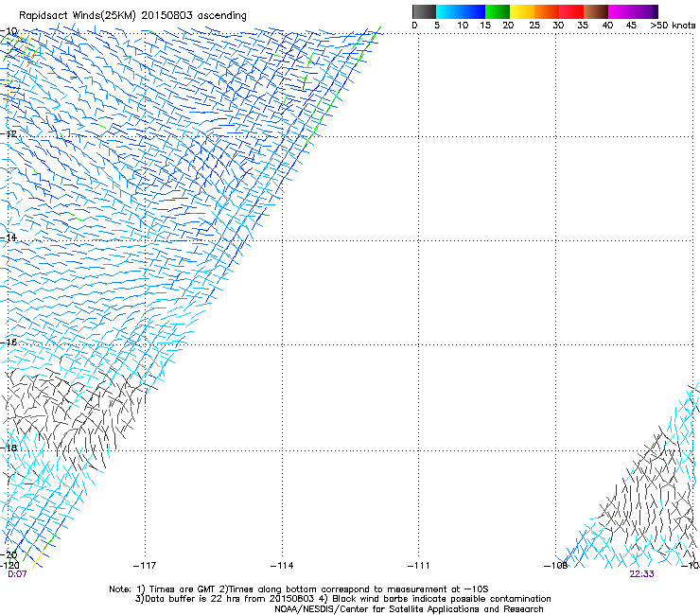Click the cyan-blue 5-15 knots legend segment
Viewport: 700px width, 615px height.
point(461,11)
